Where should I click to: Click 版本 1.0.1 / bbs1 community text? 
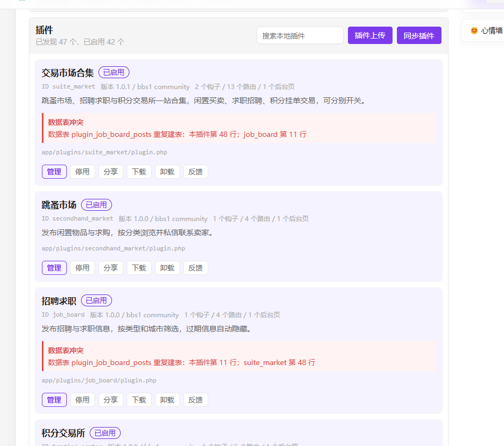click(x=145, y=87)
